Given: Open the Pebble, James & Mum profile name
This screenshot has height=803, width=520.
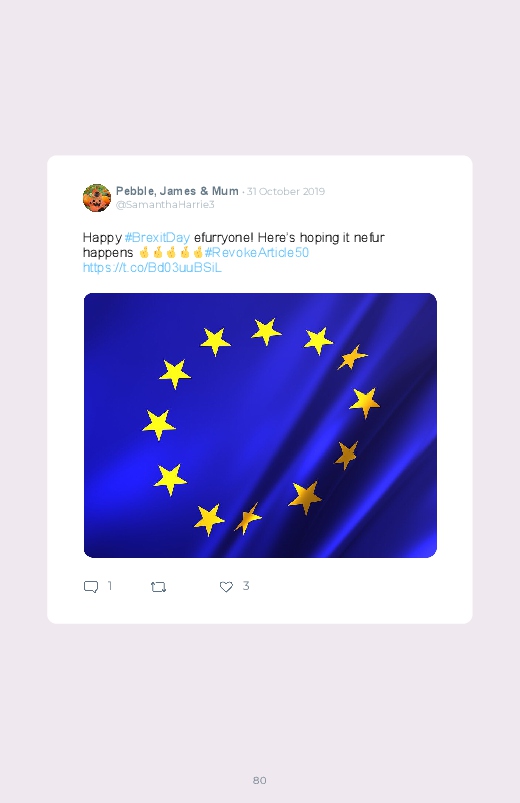Looking at the screenshot, I should coord(177,191).
